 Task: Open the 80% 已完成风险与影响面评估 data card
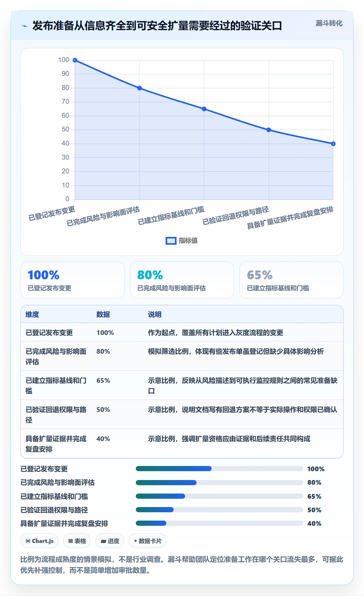[x=182, y=280]
